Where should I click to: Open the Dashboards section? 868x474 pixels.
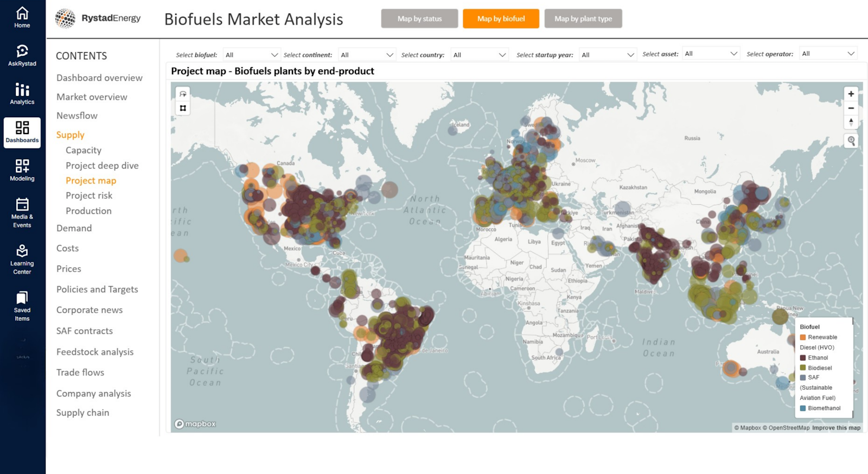(22, 132)
